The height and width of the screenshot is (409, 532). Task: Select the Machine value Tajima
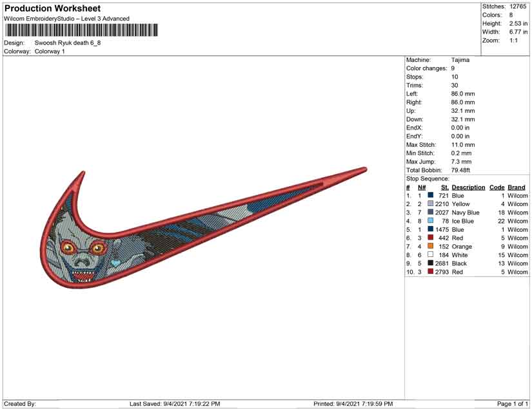pos(460,60)
